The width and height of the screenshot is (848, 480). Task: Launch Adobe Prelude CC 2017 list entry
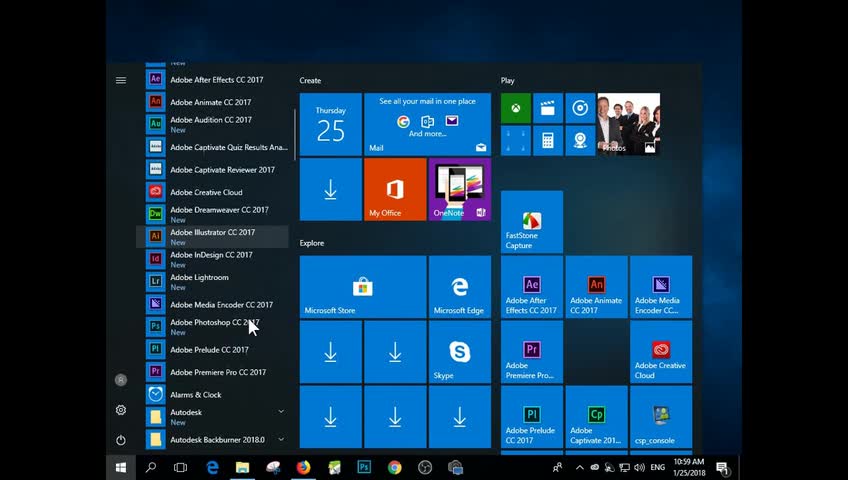click(x=212, y=350)
